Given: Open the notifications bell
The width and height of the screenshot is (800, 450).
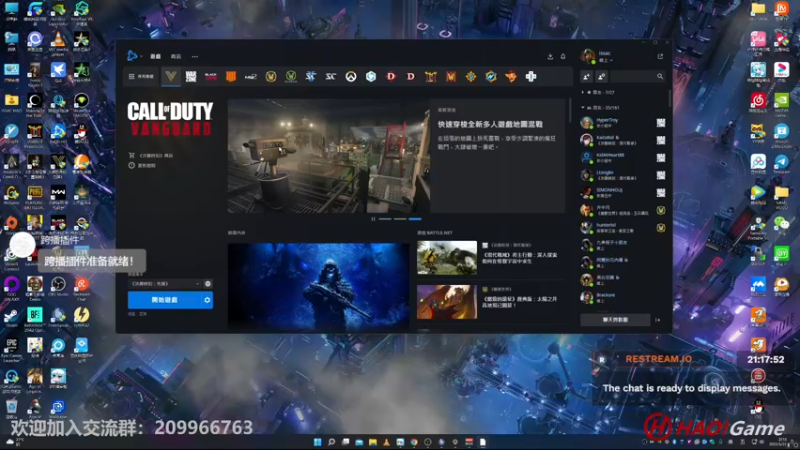Looking at the screenshot, I should point(563,57).
